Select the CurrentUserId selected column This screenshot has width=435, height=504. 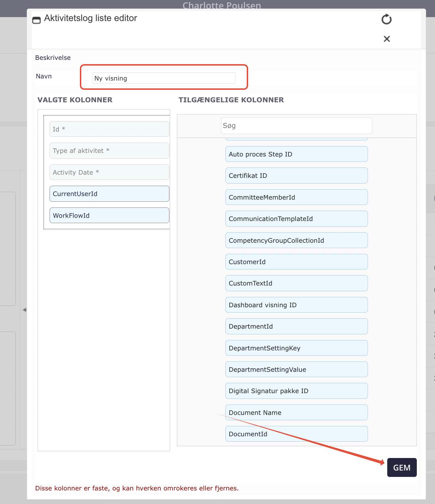(109, 194)
